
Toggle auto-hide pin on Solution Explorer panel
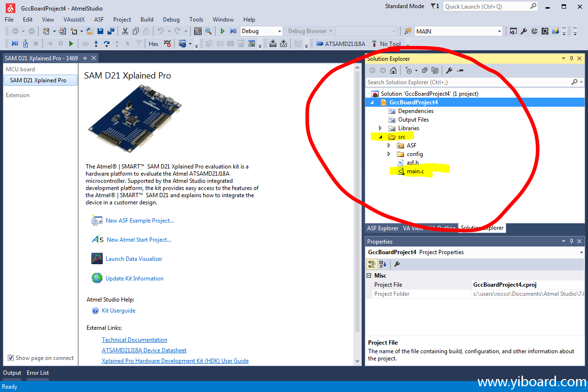(x=571, y=58)
